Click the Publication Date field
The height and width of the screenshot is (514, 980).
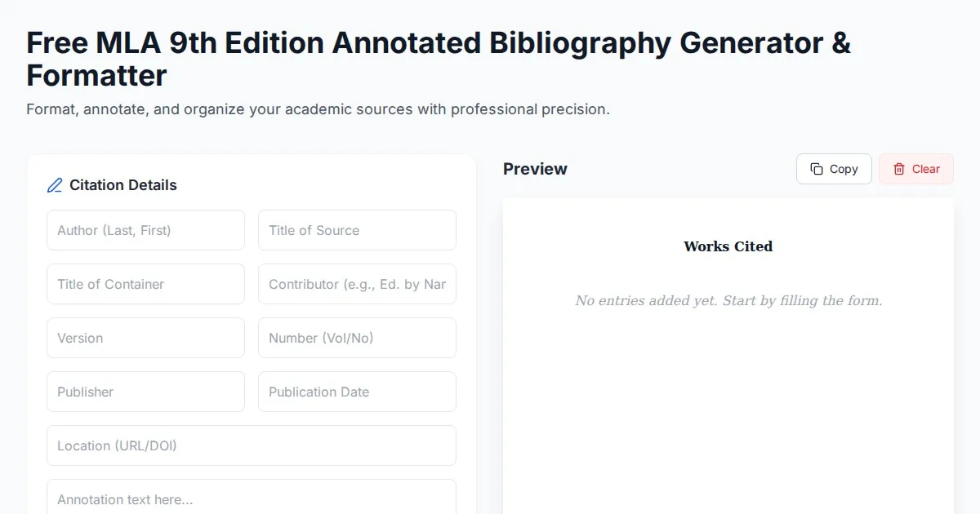pyautogui.click(x=357, y=392)
